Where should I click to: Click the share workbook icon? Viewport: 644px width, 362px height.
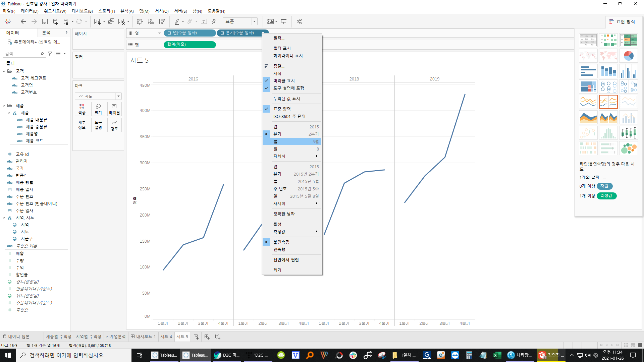[299, 21]
